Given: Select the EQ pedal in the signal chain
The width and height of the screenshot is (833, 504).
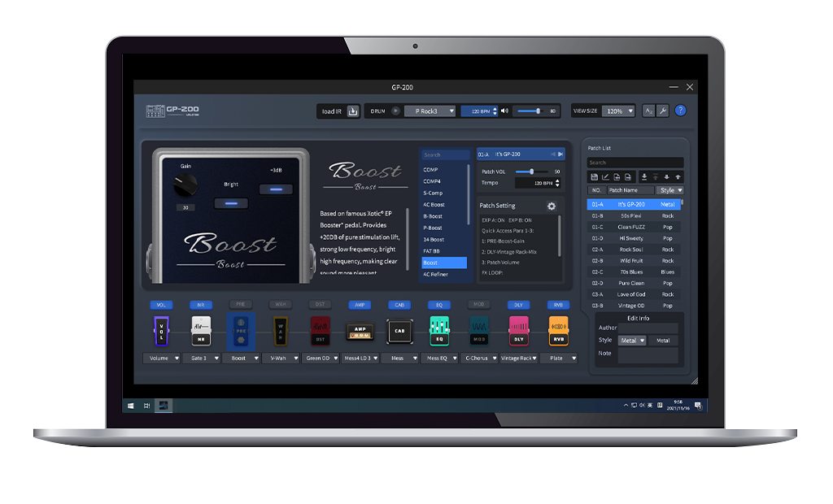Looking at the screenshot, I should (439, 332).
